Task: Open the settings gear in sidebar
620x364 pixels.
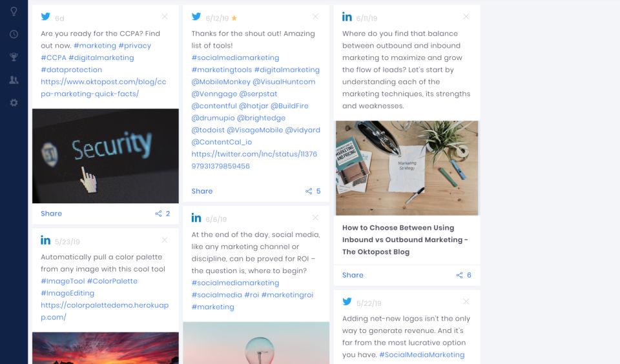Action: pos(14,103)
